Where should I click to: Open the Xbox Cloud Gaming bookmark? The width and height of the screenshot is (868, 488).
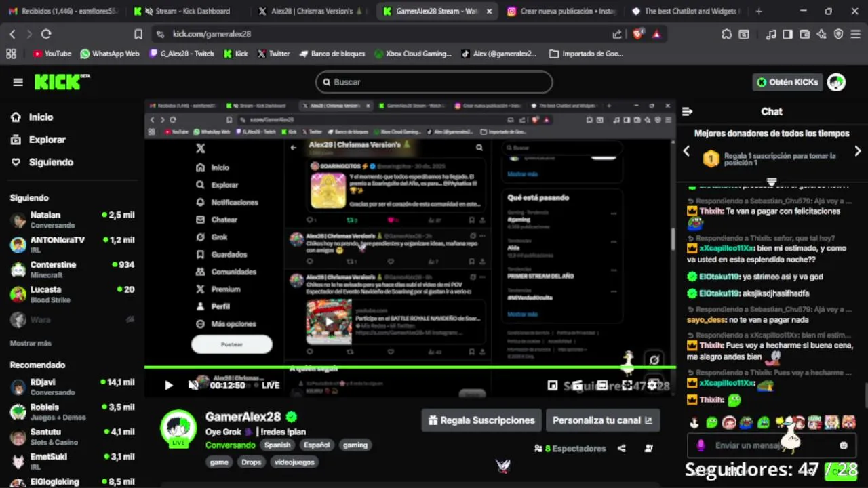412,54
